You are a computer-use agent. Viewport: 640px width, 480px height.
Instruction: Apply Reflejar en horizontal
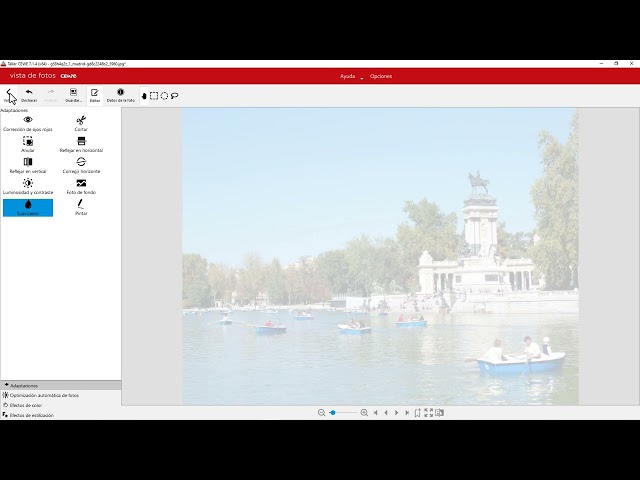pos(81,144)
